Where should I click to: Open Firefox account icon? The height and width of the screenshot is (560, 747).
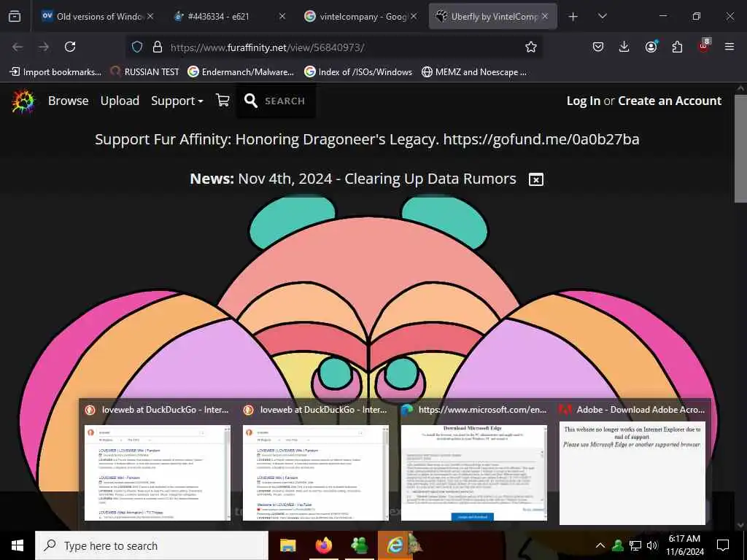click(651, 47)
